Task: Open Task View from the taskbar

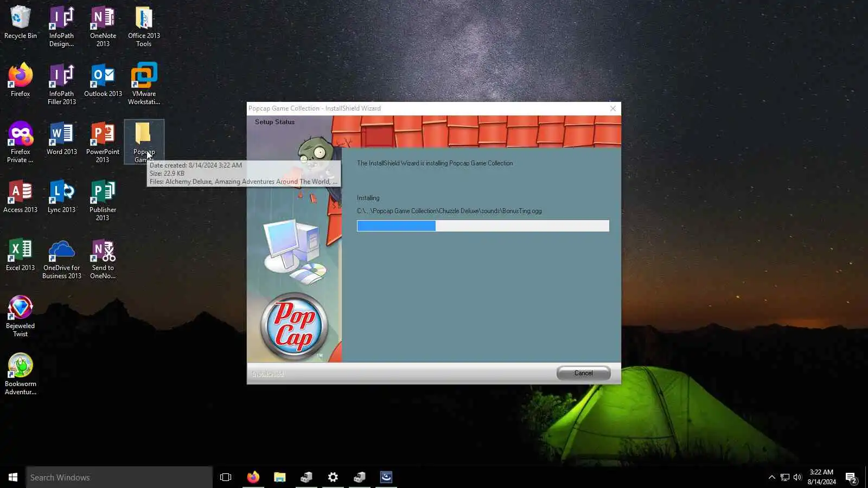Action: [x=226, y=477]
